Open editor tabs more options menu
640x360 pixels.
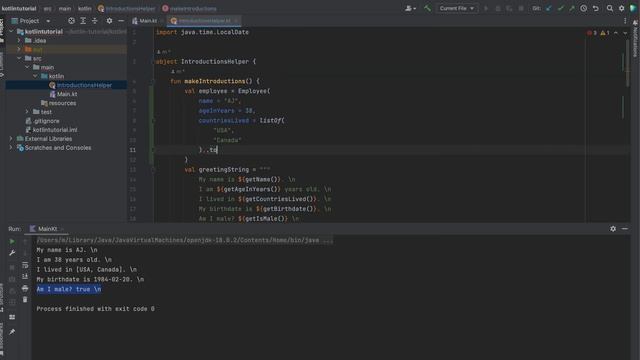point(625,21)
